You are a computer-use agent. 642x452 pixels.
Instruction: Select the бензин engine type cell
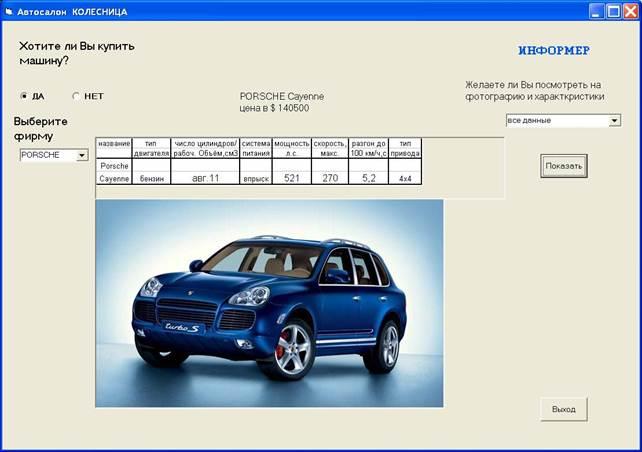152,178
